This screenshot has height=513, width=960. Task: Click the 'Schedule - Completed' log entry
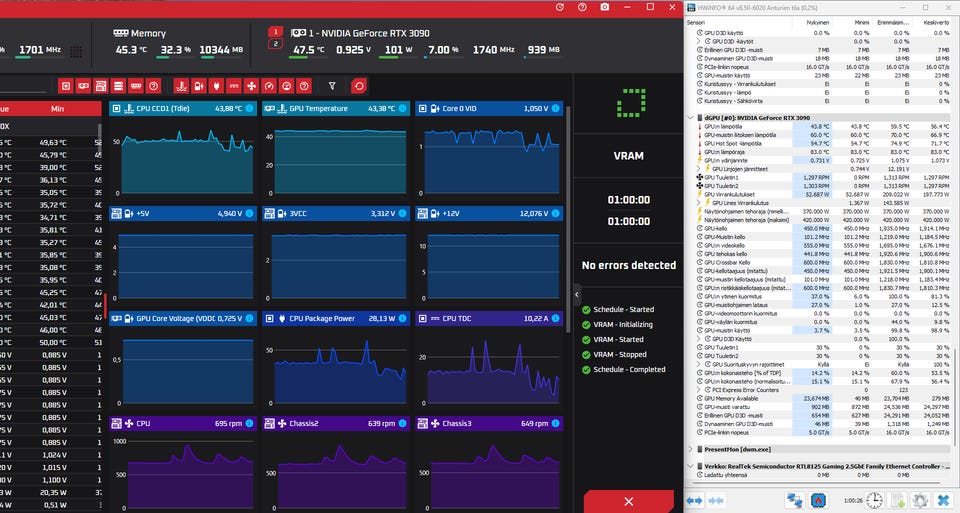click(629, 369)
